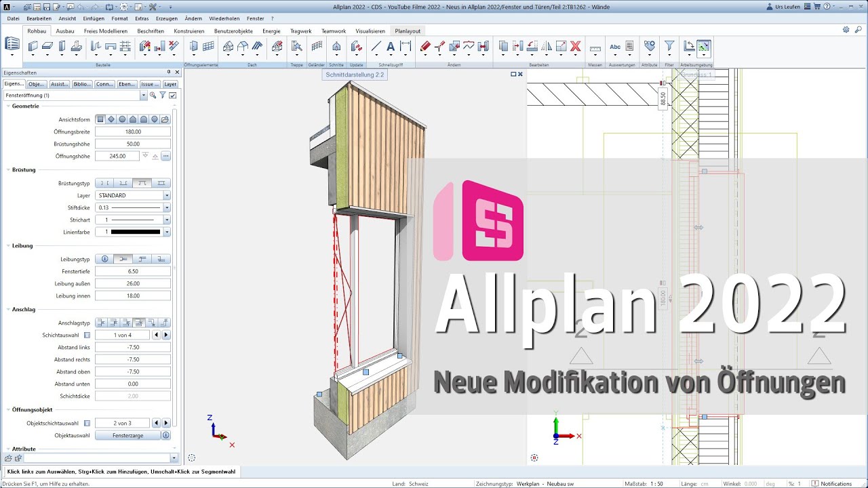The height and width of the screenshot is (488, 868).
Task: Select the copy tool in Bearbeiten group
Action: (503, 46)
